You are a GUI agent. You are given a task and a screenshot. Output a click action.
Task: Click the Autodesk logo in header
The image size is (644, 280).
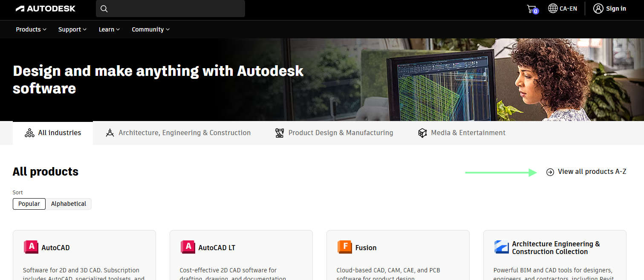(46, 9)
